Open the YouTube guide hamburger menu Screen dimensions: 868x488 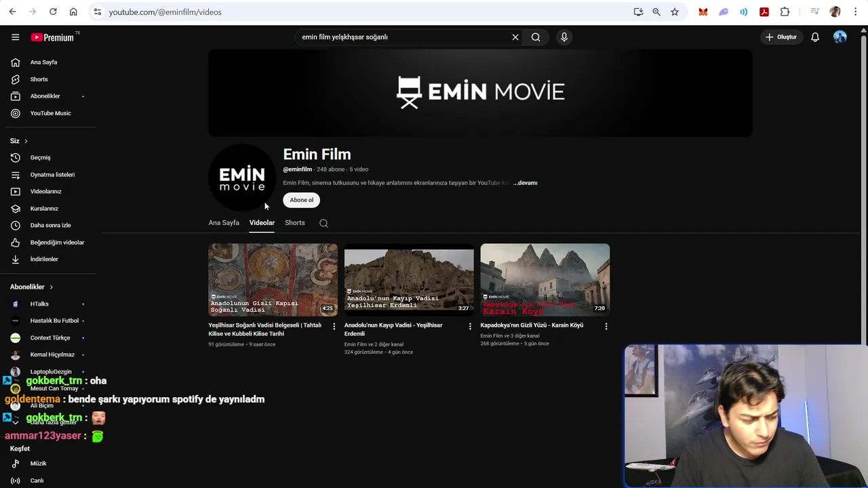click(15, 37)
